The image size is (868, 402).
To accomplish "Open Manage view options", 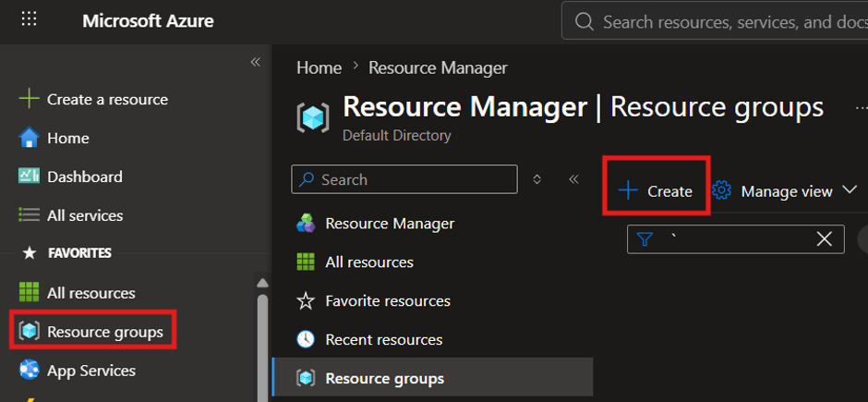I will (784, 191).
